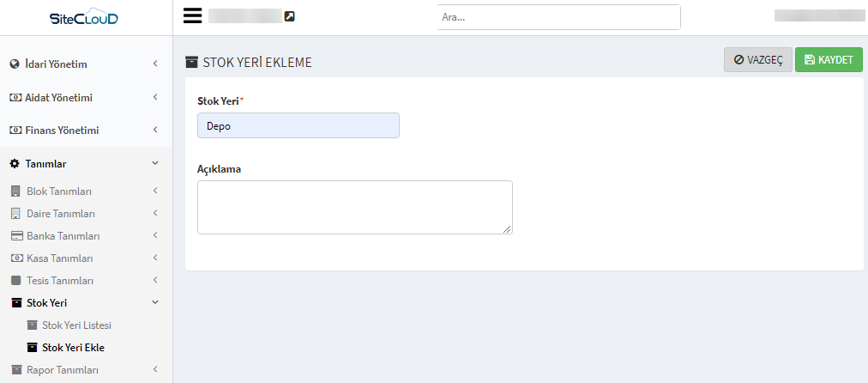Click the money icon beside Kasa Tanımları
Image resolution: width=868 pixels, height=383 pixels.
tap(16, 258)
